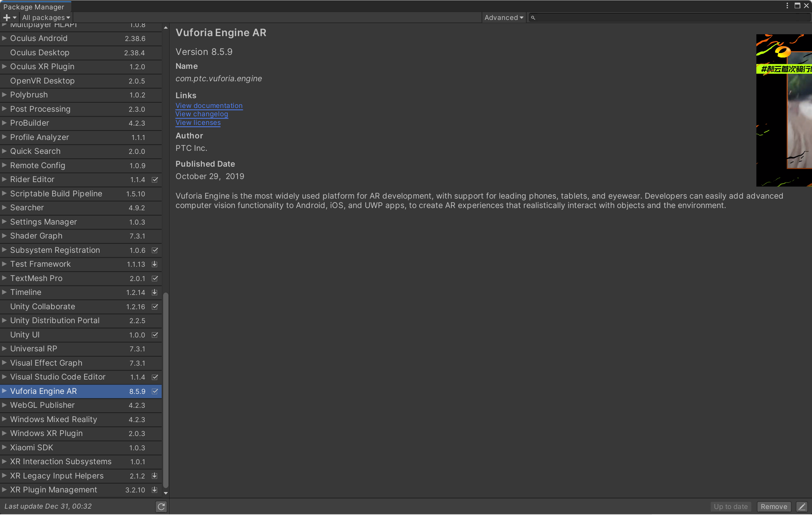Open the plus add-package menu

point(9,18)
